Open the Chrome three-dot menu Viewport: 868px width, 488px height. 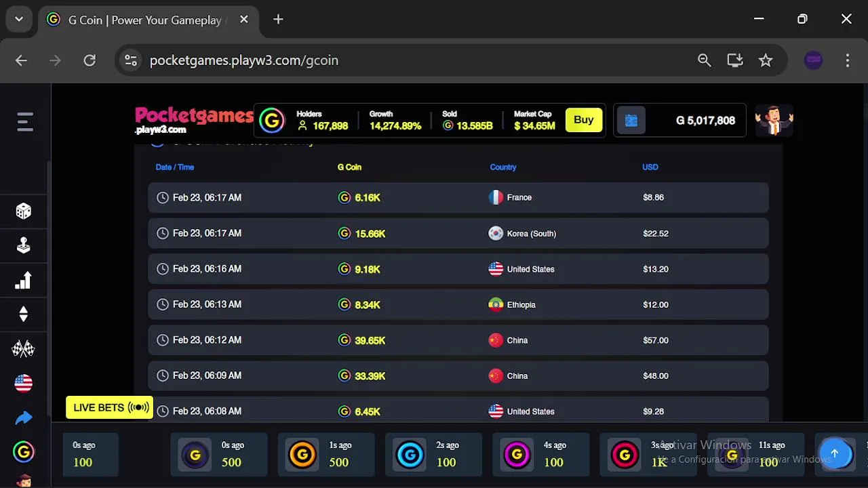(x=848, y=60)
